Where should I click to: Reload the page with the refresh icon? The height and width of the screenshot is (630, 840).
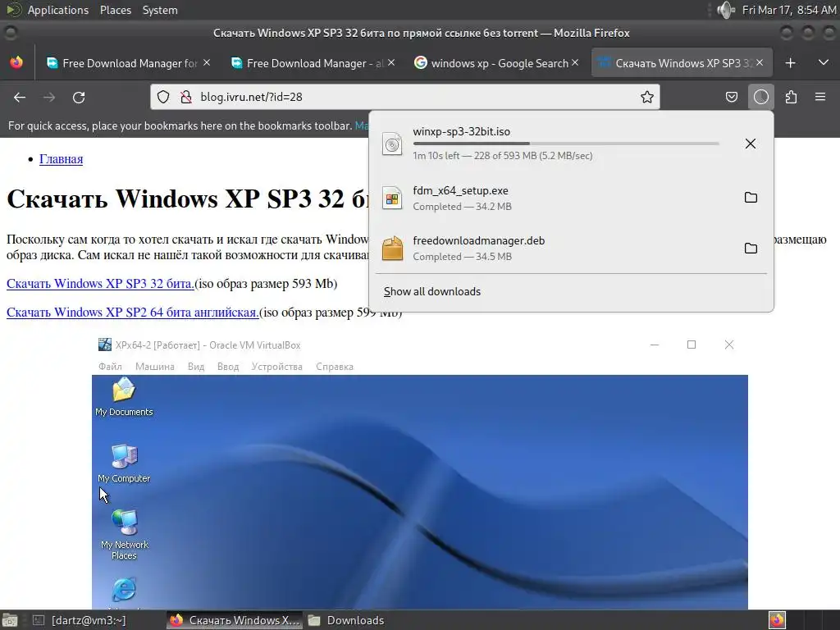[79, 97]
